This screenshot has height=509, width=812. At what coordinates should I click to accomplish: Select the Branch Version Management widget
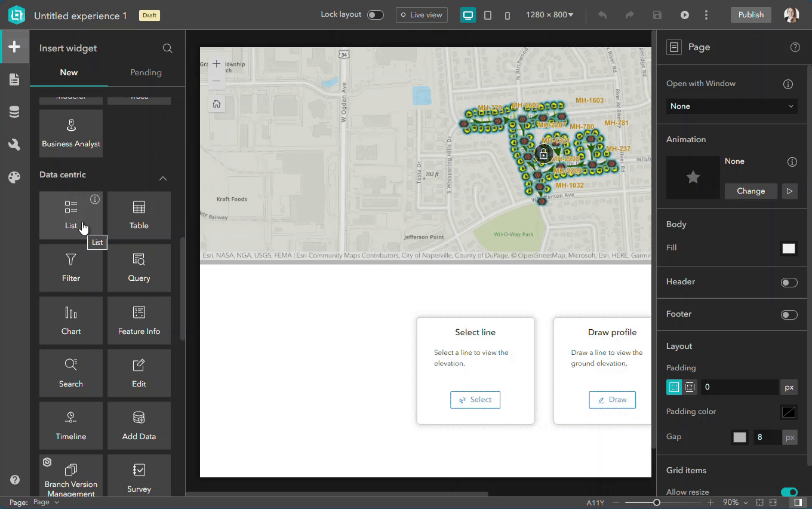click(71, 476)
